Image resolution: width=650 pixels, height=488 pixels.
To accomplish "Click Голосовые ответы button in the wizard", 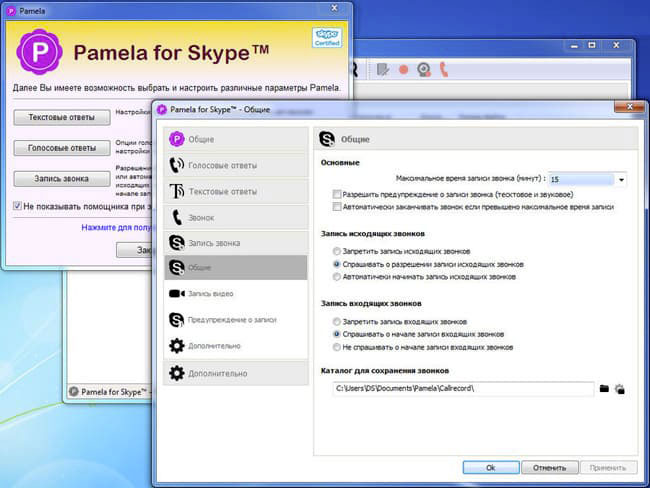I will (x=62, y=148).
